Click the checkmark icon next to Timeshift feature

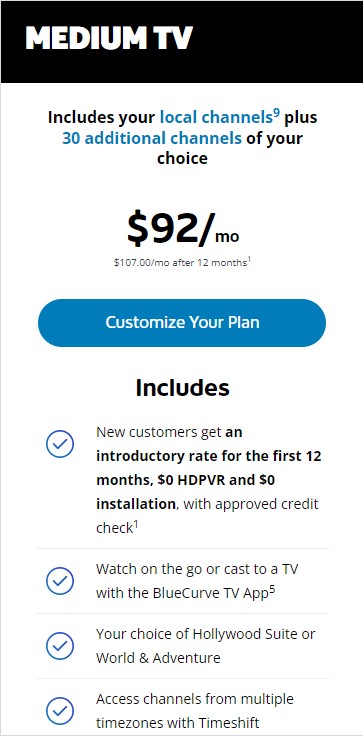pyautogui.click(x=60, y=711)
